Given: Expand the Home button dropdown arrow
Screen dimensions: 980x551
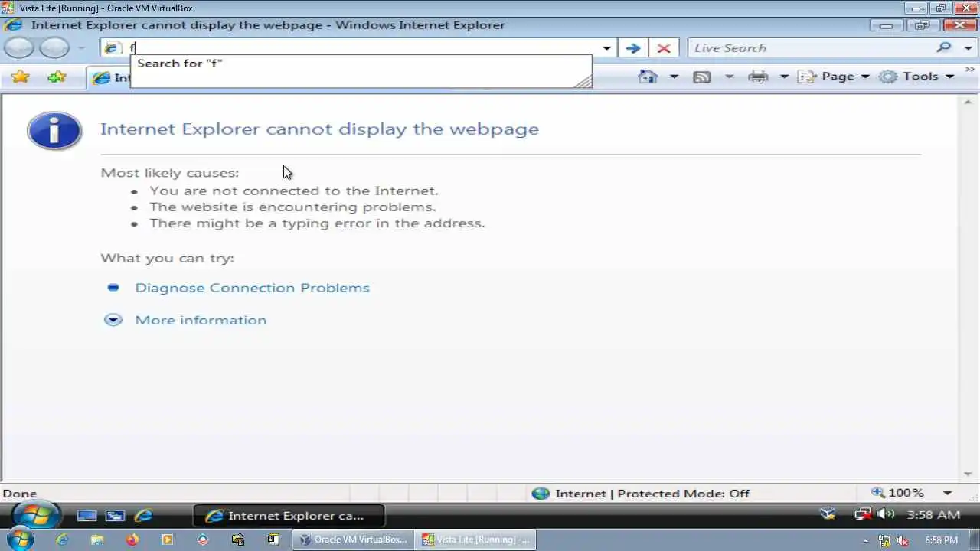Looking at the screenshot, I should point(674,77).
